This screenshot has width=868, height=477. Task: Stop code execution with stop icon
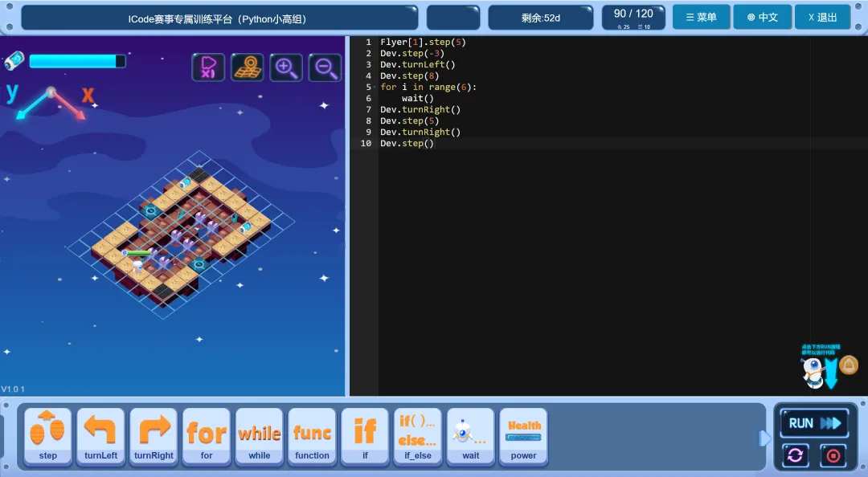click(x=833, y=455)
